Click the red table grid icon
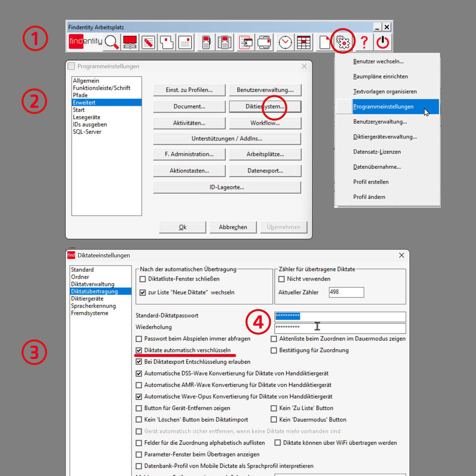The width and height of the screenshot is (476, 476). pyautogui.click(x=303, y=42)
